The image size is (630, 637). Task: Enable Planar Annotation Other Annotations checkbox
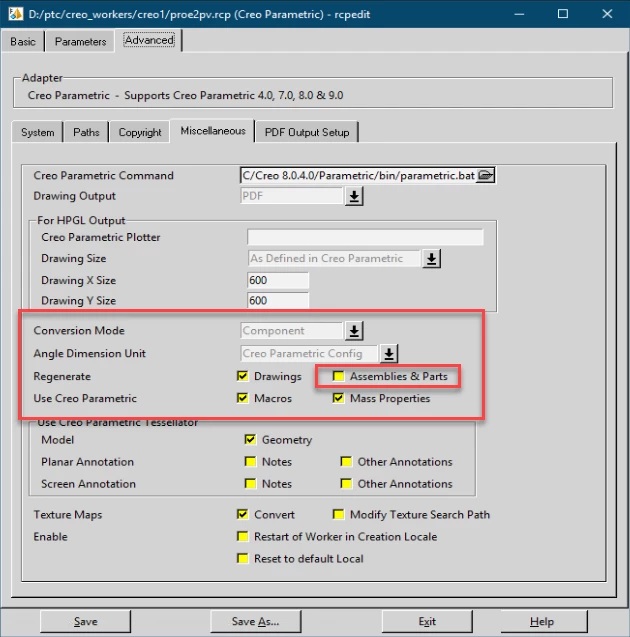[346, 462]
